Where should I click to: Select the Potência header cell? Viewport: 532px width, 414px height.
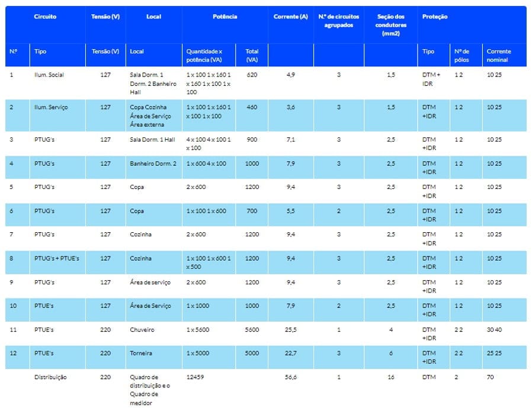pos(225,17)
